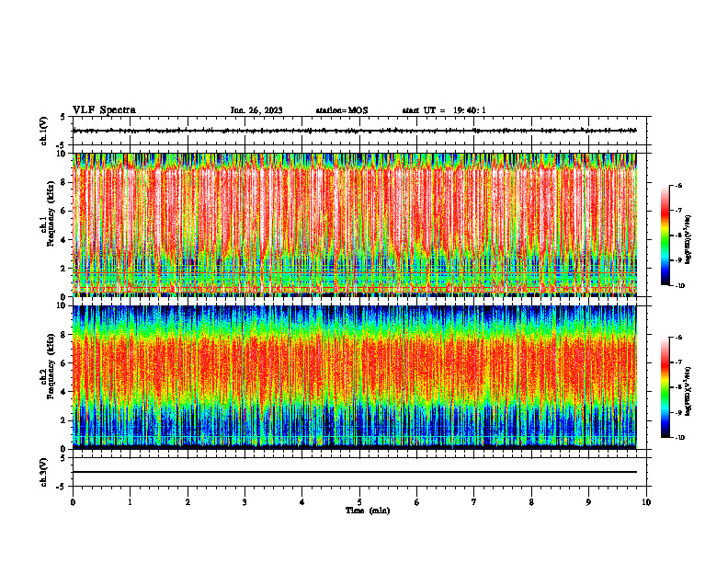Click time axis tick label "4"
Viewport: 728px width, 563px height.
[302, 502]
